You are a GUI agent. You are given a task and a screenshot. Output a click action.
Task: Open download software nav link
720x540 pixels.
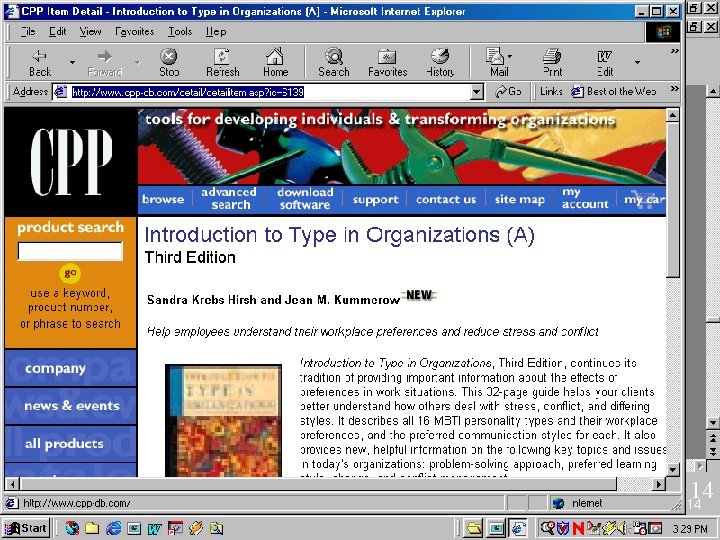(305, 198)
